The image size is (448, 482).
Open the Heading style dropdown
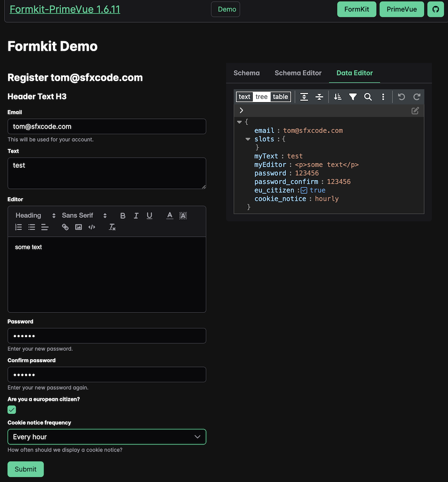coord(35,216)
